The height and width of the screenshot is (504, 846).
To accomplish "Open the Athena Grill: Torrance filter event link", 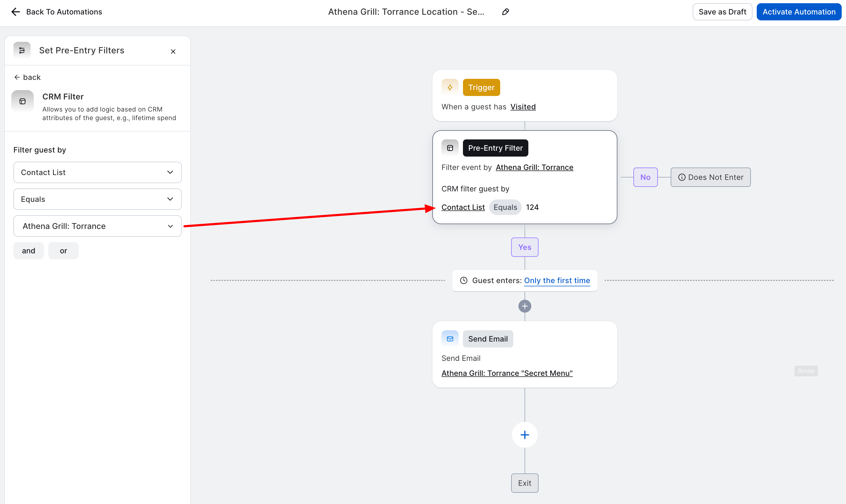I will coord(534,167).
